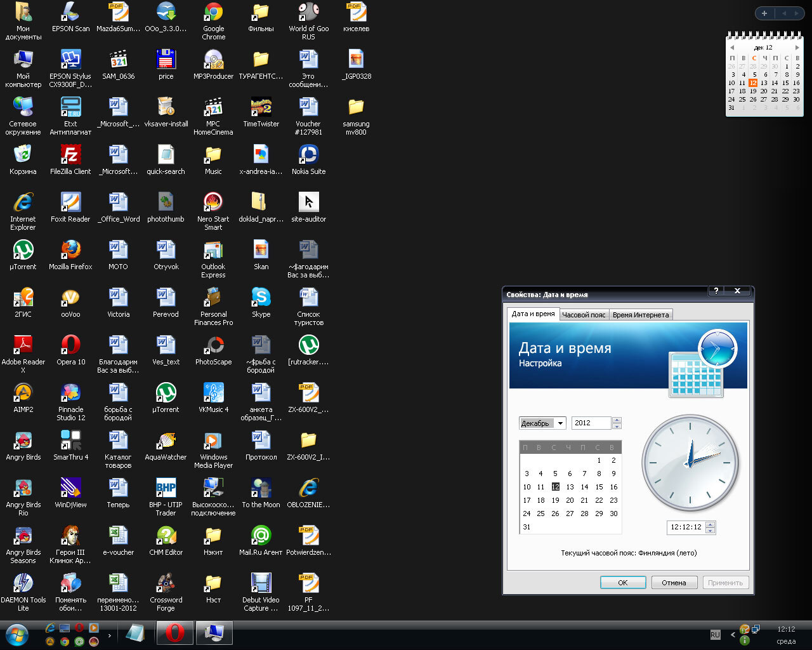Select the Foxit Reader desktop icon
This screenshot has width=812, height=650.
point(70,208)
